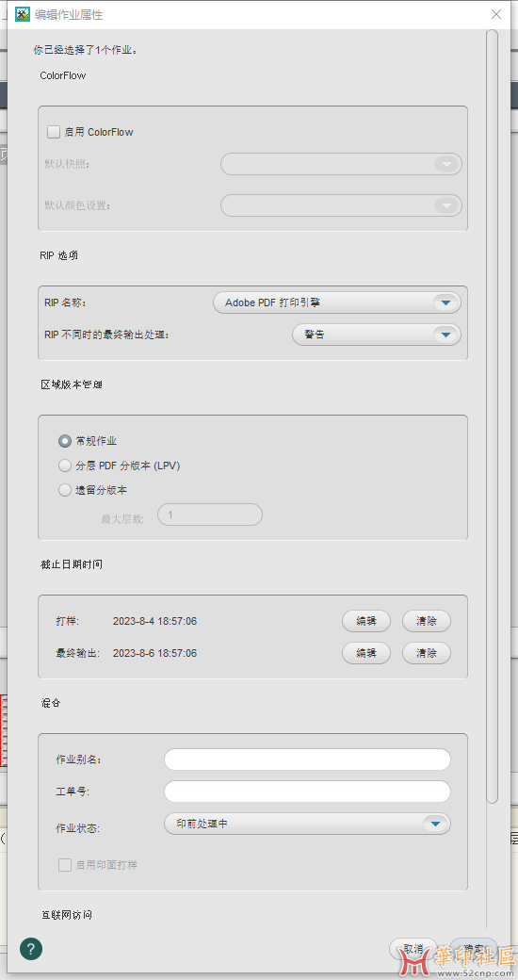Clear the 最终输出 deadline
518x980 pixels.
426,653
